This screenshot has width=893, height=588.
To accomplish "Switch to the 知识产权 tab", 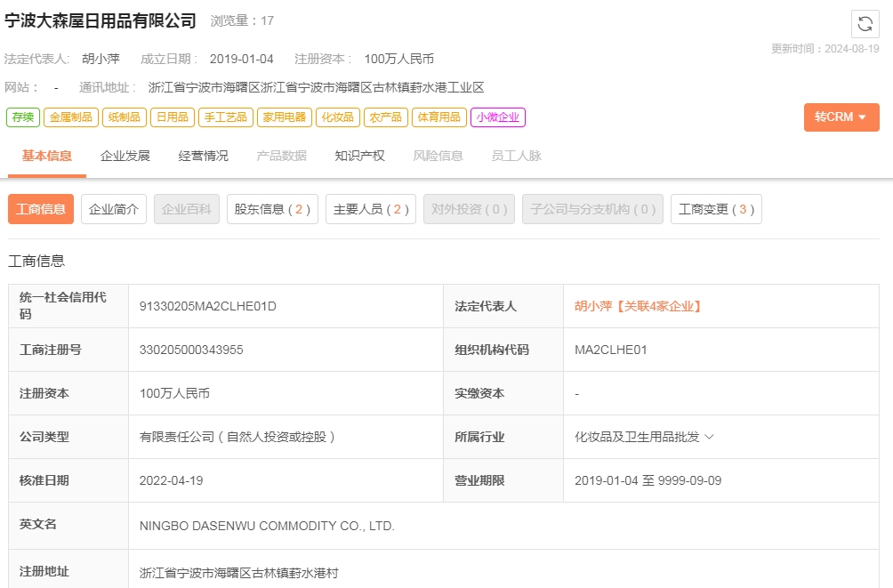I will coord(359,156).
